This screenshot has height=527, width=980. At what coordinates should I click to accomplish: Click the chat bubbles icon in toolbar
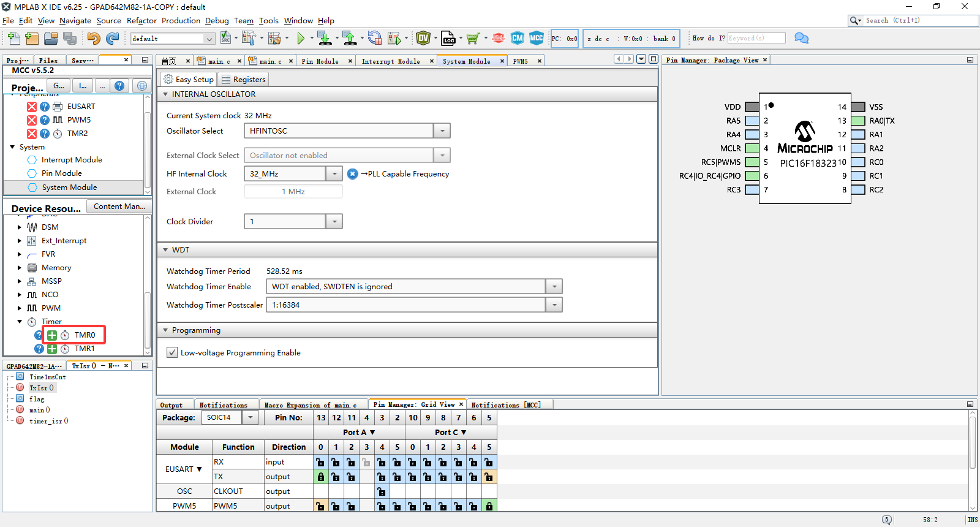[801, 38]
